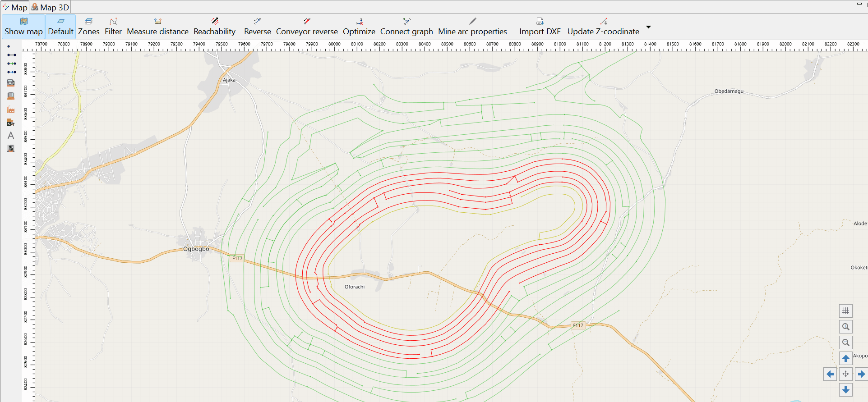Viewport: 868px width, 402px height.
Task: Select the crusher conveyor placement tool
Action: click(11, 122)
